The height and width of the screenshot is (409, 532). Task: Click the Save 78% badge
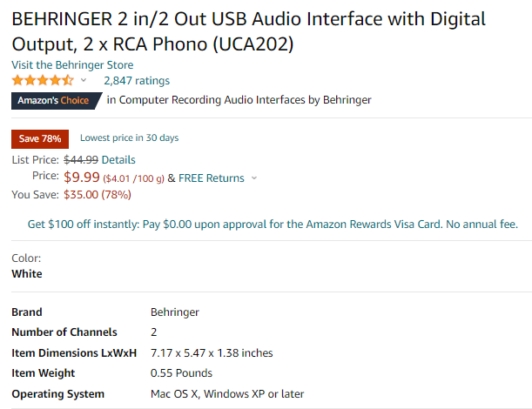pos(40,138)
